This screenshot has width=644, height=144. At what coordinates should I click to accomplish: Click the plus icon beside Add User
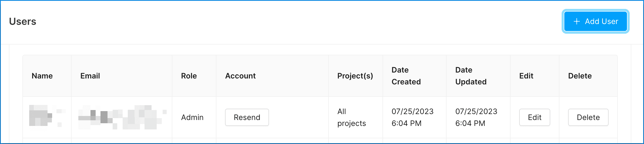pyautogui.click(x=577, y=22)
